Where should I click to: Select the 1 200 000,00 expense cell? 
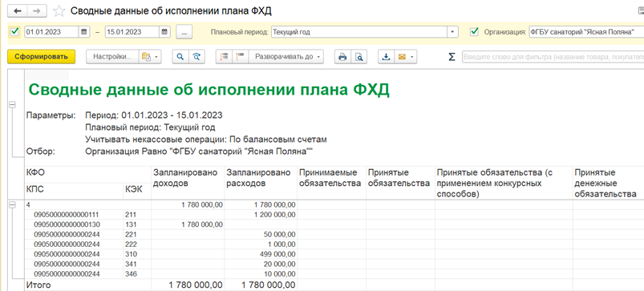pos(261,214)
